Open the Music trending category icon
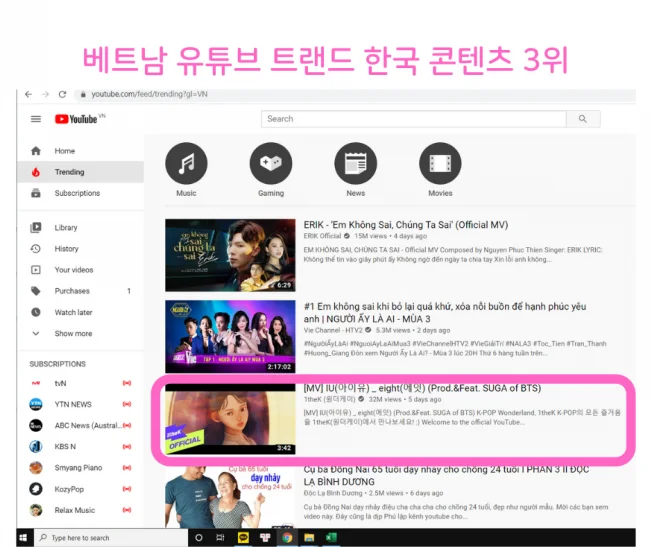 (x=186, y=163)
